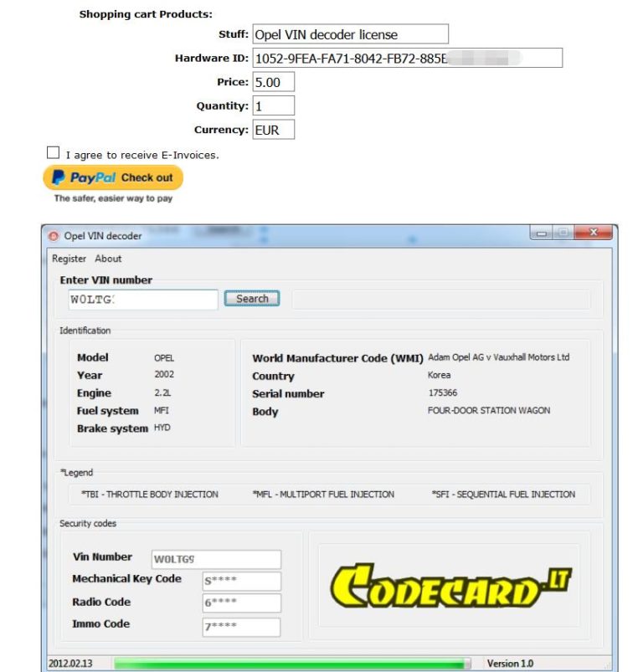Edit the Quantity field
Image resolution: width=643 pixels, height=672 pixels.
click(x=274, y=105)
